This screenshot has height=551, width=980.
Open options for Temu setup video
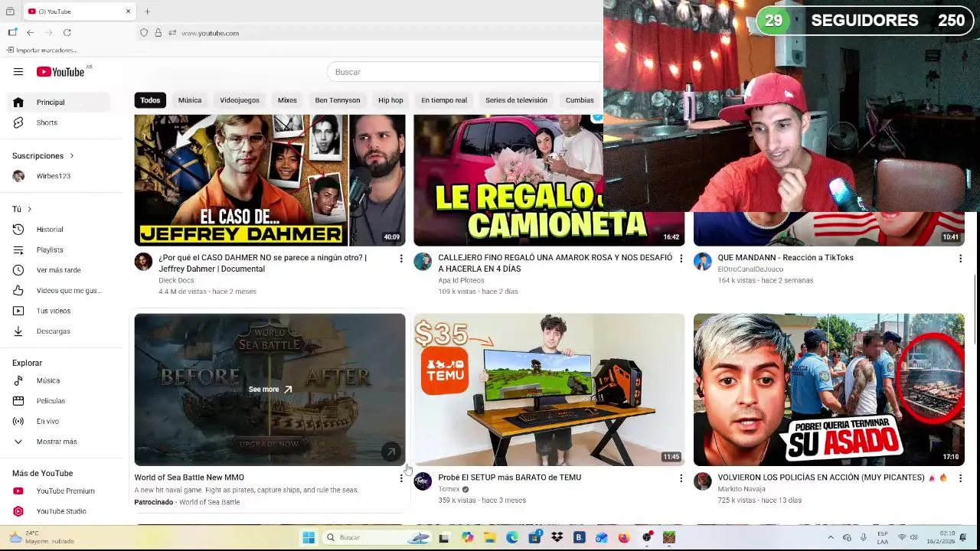coord(681,478)
